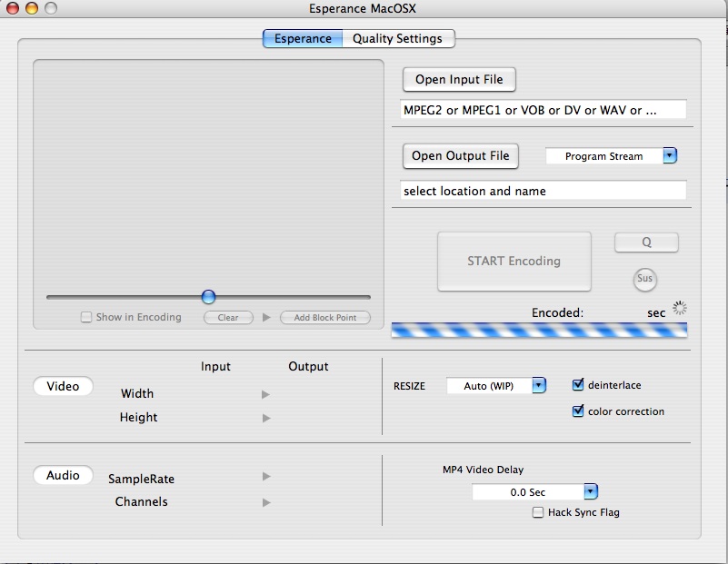Click the output location and name field

coord(544,191)
